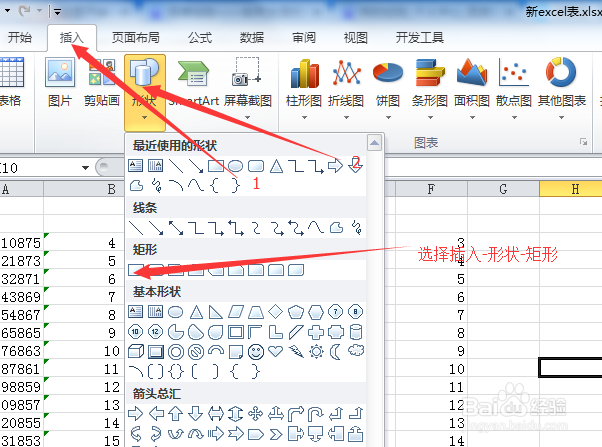The height and width of the screenshot is (447, 602).
Task: Choose the cross (plus) basic shape
Action: (316, 332)
